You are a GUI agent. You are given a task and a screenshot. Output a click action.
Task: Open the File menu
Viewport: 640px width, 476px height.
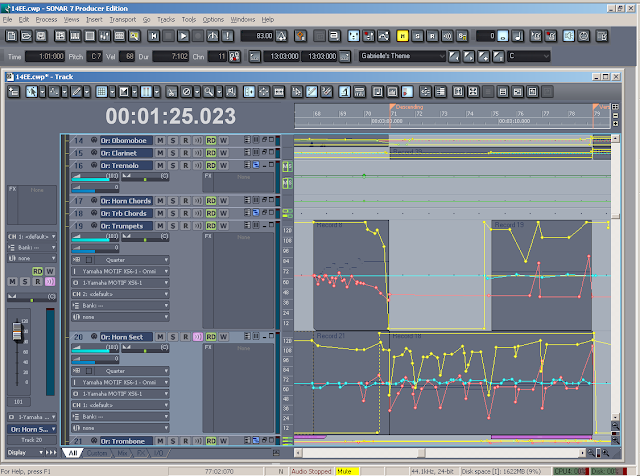tap(7, 19)
